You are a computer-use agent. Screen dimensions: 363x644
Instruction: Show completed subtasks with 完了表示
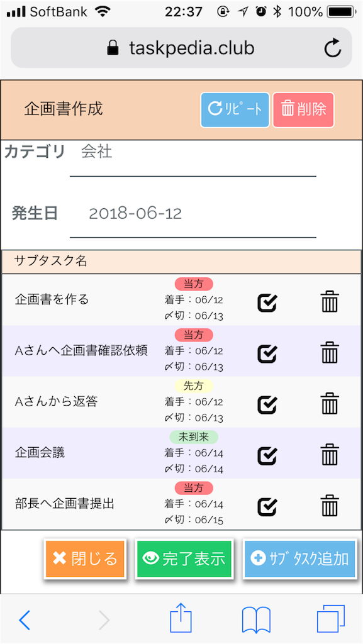pyautogui.click(x=184, y=558)
